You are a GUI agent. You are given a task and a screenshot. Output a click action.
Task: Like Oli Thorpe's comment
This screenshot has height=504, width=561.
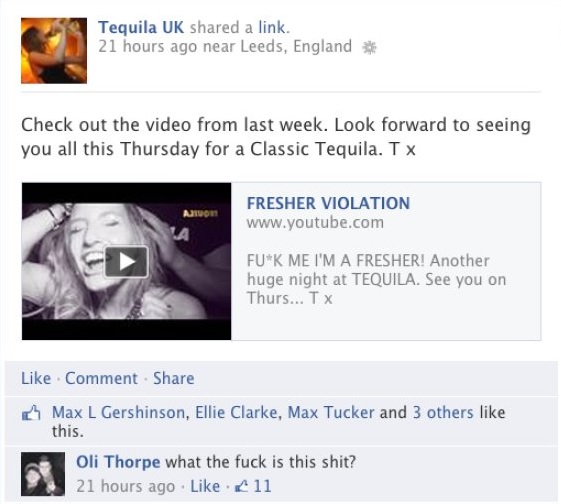(205, 486)
